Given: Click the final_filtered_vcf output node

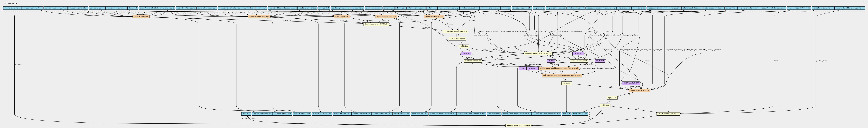Looking at the screenshot, I should tap(580, 114).
